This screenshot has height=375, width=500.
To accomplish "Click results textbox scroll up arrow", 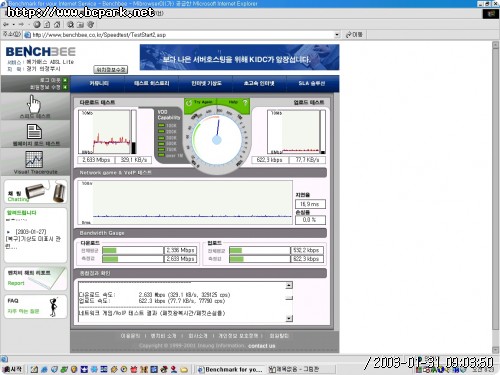I will pos(289,285).
